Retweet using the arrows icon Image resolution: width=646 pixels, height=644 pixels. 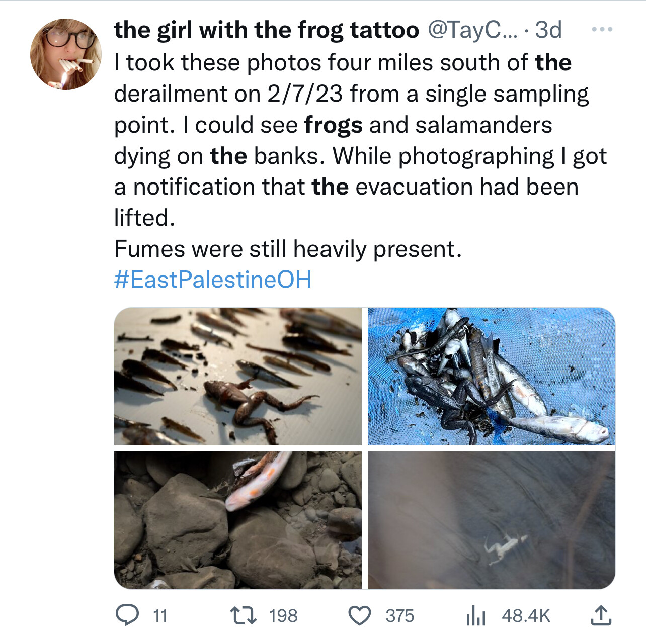[244, 615]
